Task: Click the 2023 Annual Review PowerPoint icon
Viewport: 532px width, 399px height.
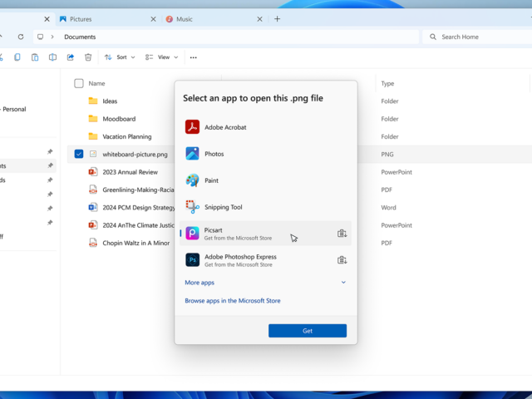Action: pos(93,172)
